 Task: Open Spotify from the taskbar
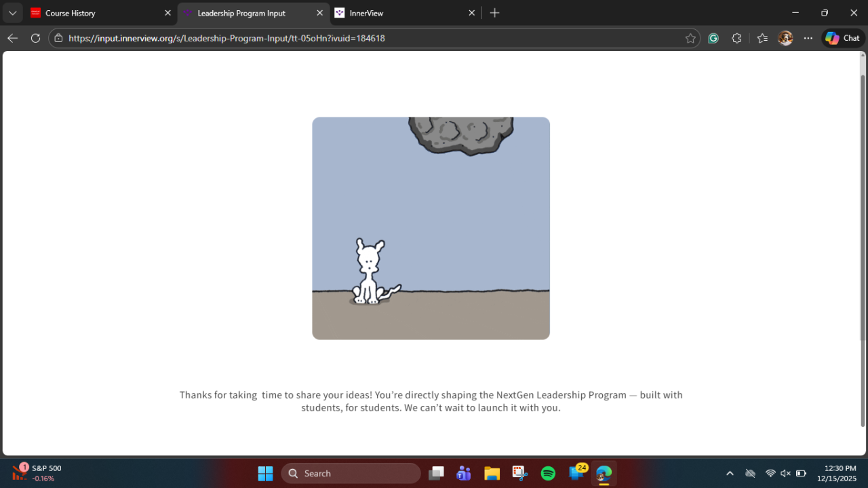click(548, 473)
